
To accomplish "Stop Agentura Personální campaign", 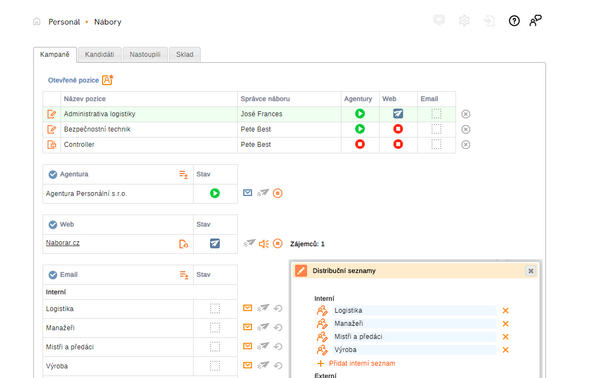I will click(278, 193).
